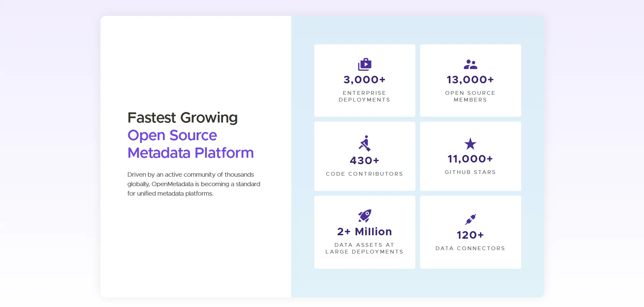
Task: Click the GitHub Stars label
Action: click(x=470, y=172)
